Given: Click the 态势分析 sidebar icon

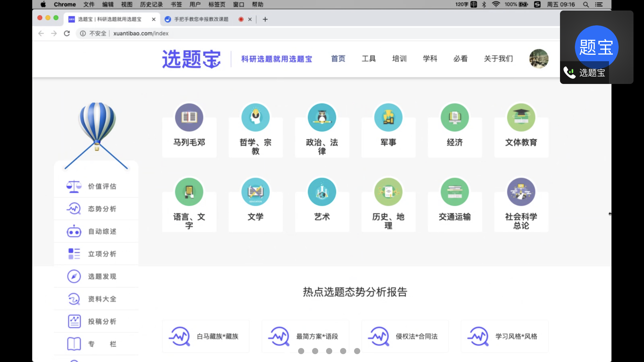Looking at the screenshot, I should click(74, 209).
